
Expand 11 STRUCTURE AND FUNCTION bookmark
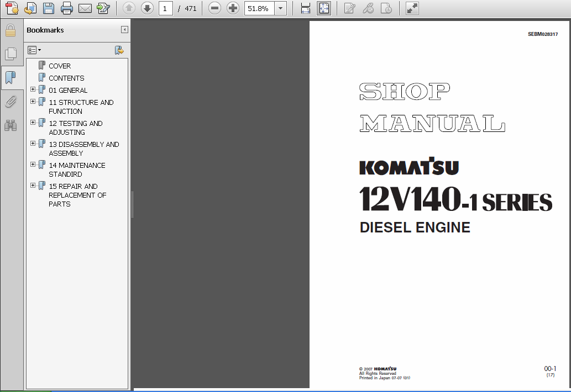tap(33, 102)
